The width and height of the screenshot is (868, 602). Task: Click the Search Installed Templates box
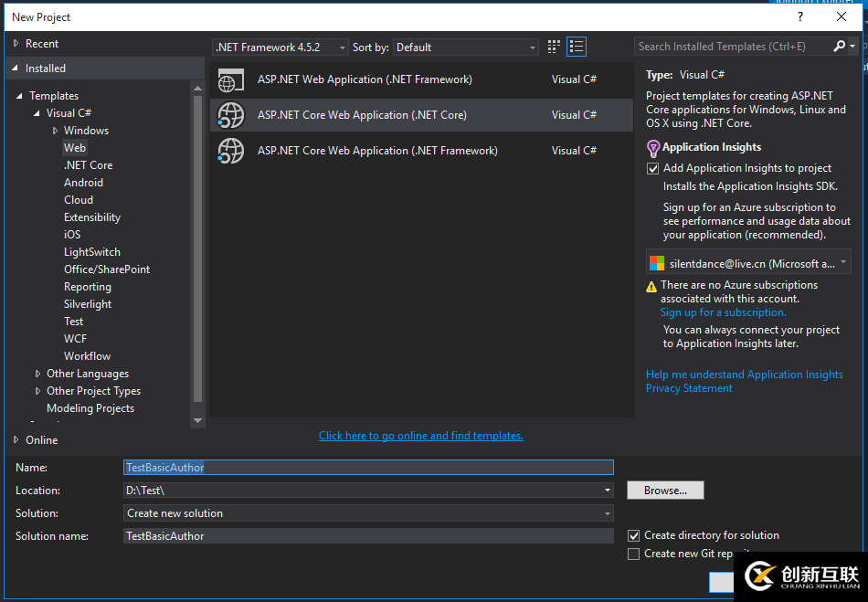coord(734,47)
